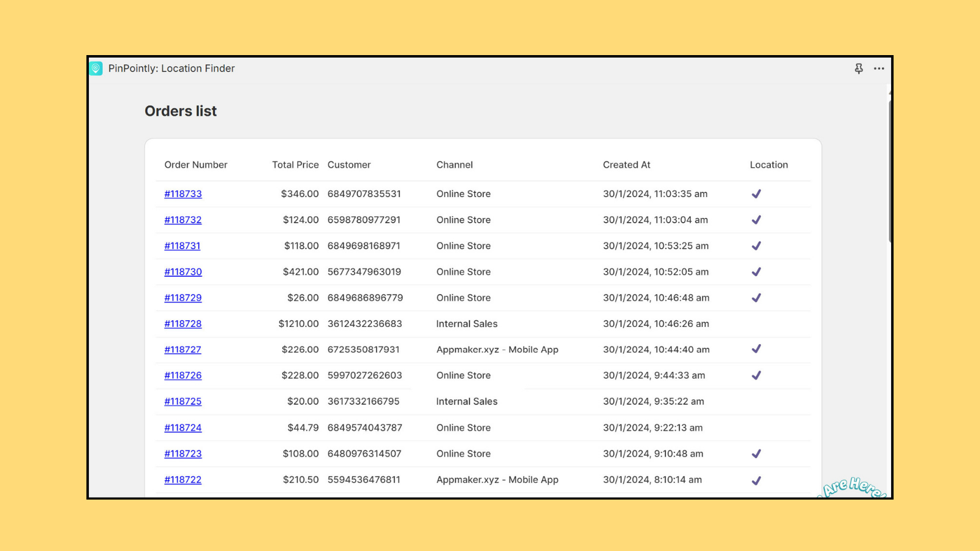Click the scrollbar on the right edge
Image resolution: width=980 pixels, height=551 pixels.
pos(889,171)
